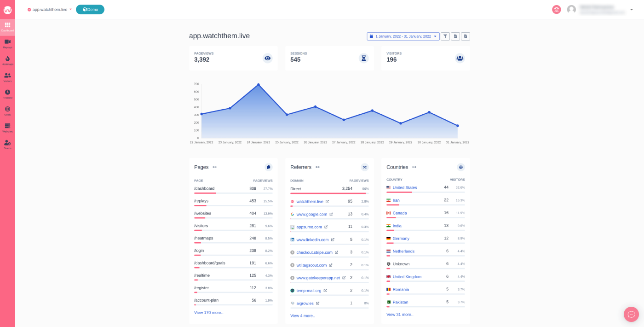Image resolution: width=644 pixels, height=327 pixels.
Task: Open Heatmaps in the sidebar
Action: [x=7, y=61]
